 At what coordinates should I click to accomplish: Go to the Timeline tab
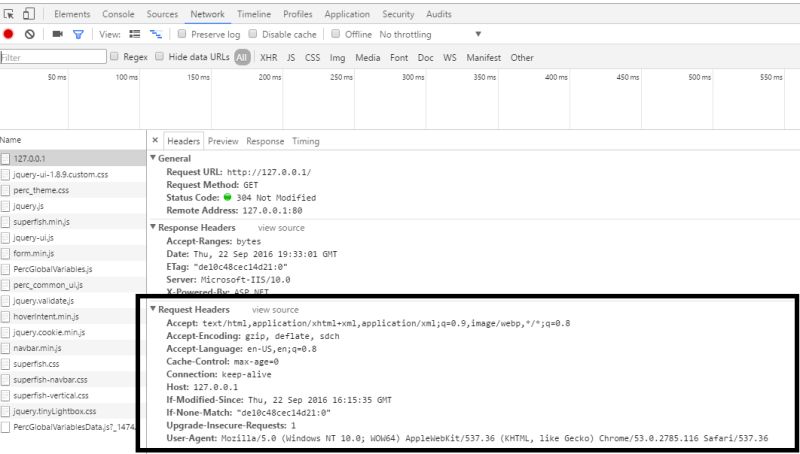coord(254,14)
